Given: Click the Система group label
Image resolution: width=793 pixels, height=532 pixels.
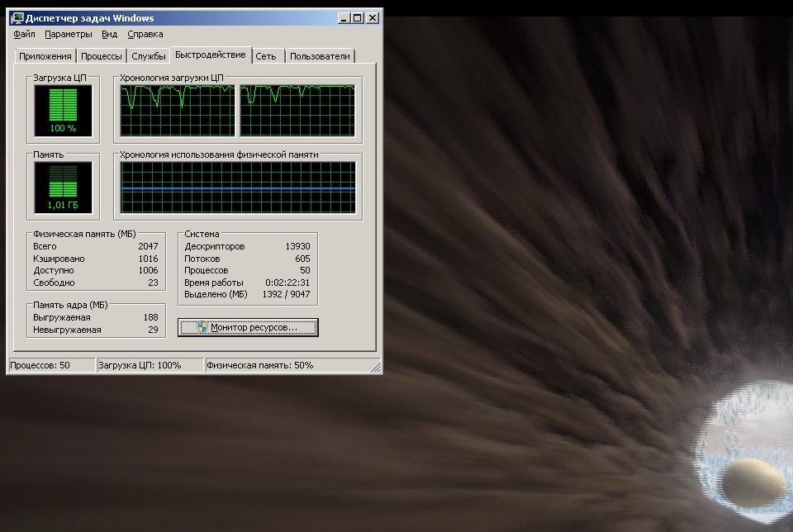Looking at the screenshot, I should point(202,234).
